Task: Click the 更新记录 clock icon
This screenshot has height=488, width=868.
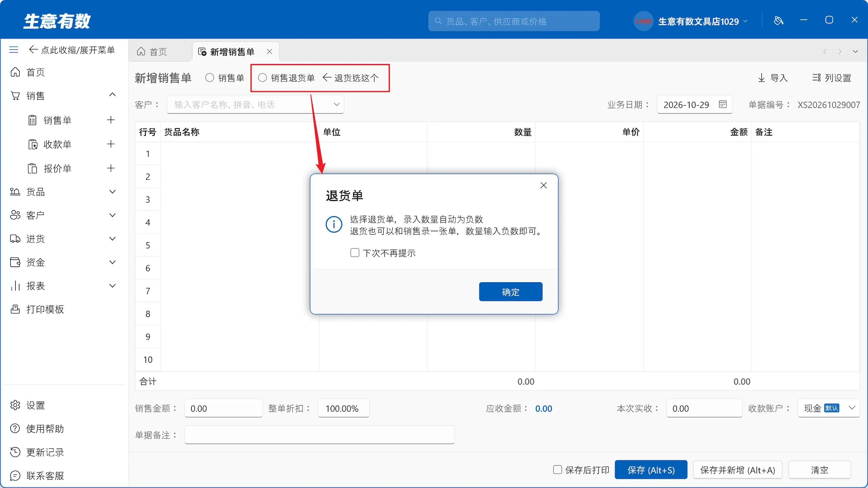Action: [x=15, y=452]
